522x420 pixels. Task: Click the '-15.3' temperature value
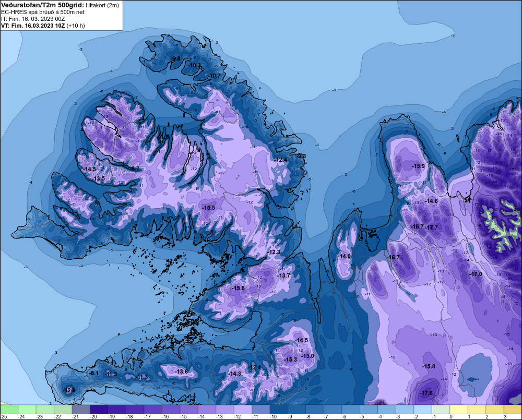290,359
